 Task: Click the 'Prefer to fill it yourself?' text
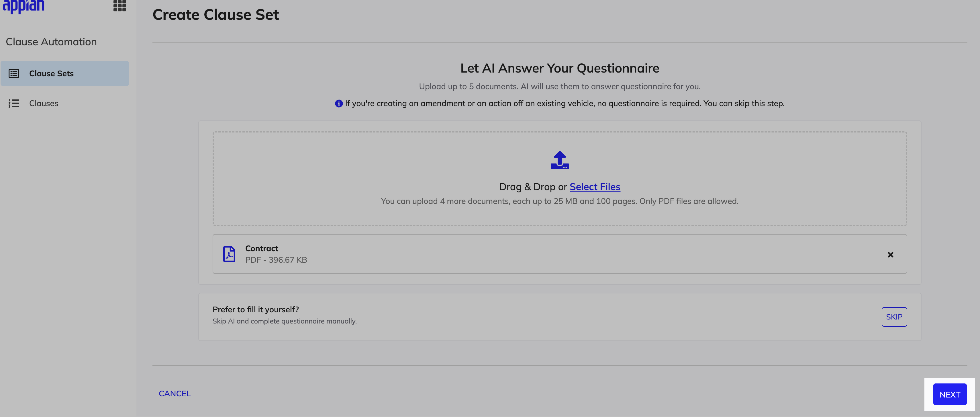pyautogui.click(x=256, y=310)
